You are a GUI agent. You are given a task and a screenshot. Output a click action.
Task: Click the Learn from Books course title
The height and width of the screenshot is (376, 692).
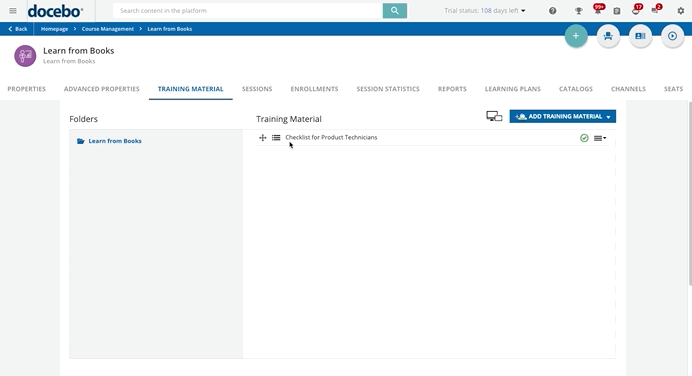coord(79,51)
